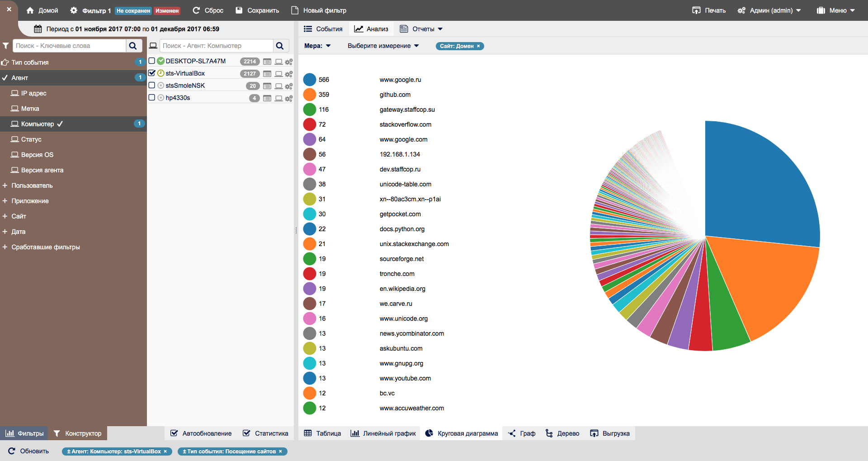
Task: Check the stsSmoleNSK agent checkbox
Action: tap(152, 85)
